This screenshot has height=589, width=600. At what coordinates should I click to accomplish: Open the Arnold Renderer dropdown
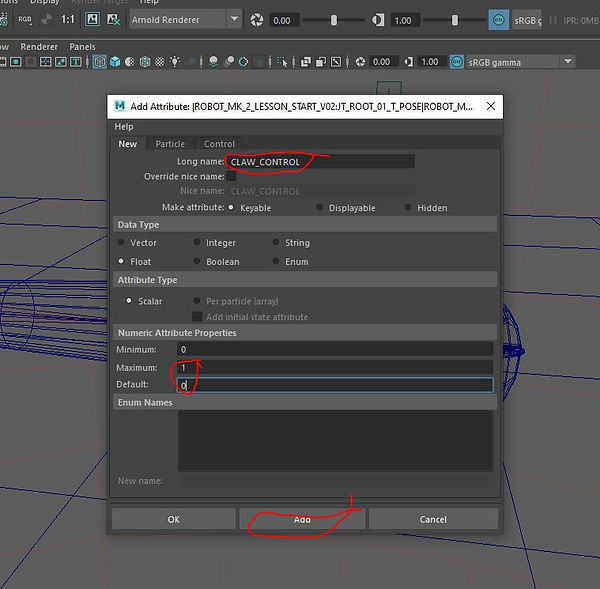tap(186, 19)
